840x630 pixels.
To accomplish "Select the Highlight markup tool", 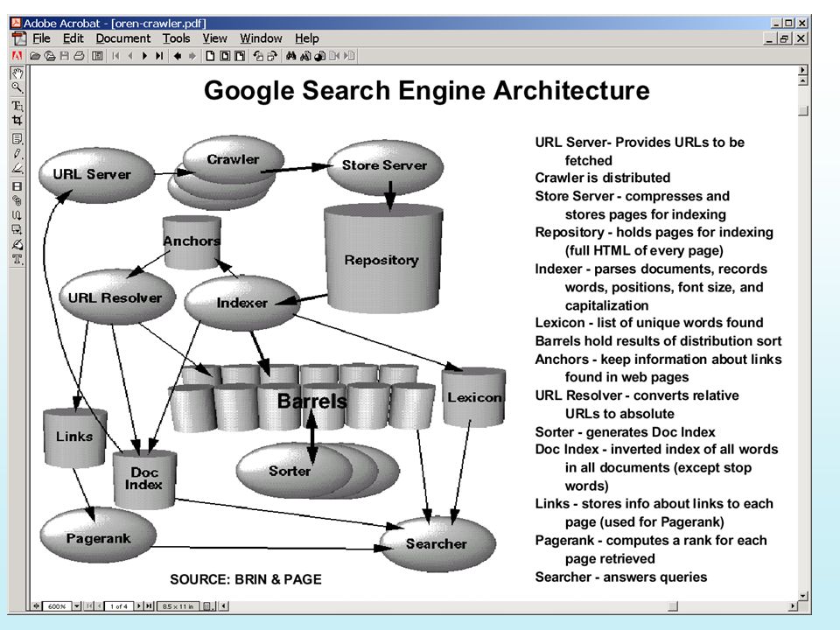I will (x=17, y=168).
